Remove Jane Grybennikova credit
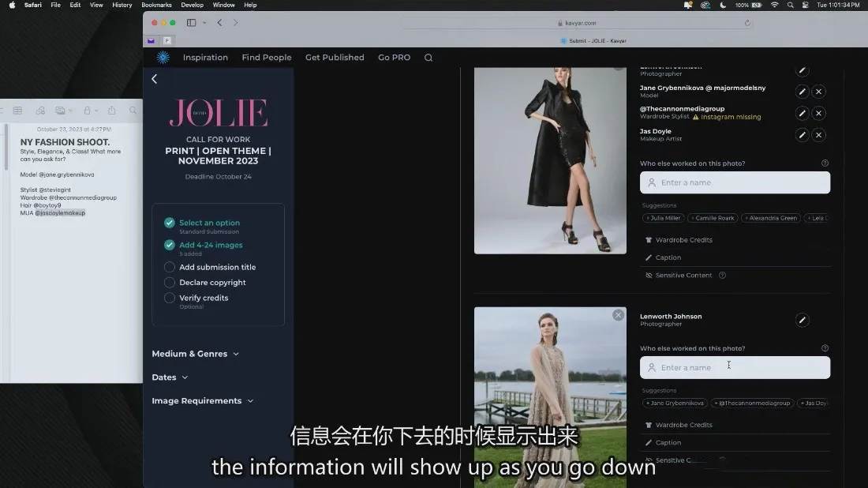 click(819, 92)
